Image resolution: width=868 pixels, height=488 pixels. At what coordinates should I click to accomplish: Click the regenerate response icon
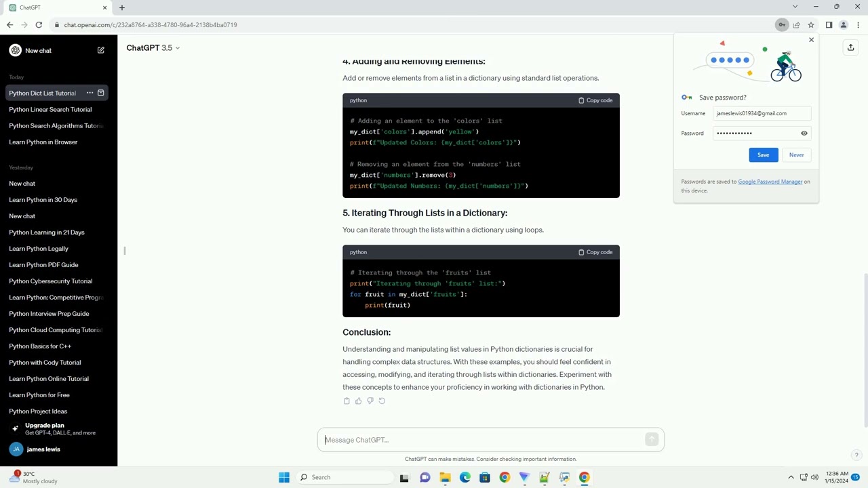(382, 401)
